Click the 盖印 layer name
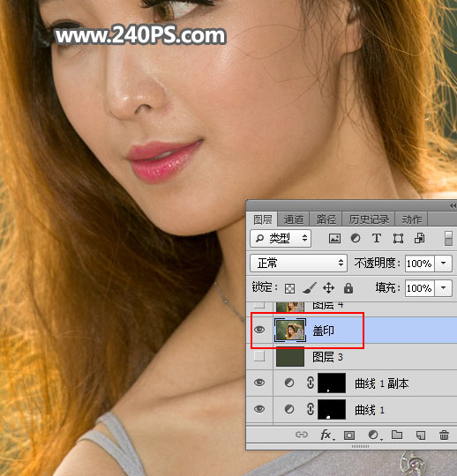Screen dimensions: 457x476 [x=323, y=331]
